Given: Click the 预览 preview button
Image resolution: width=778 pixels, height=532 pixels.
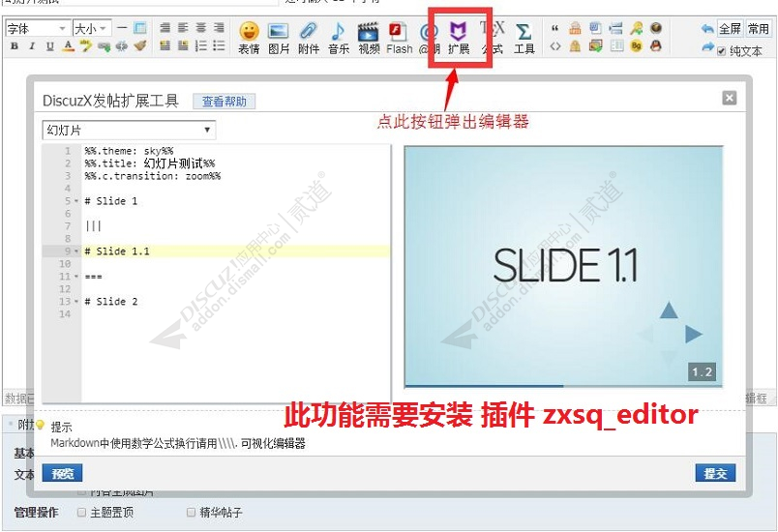Looking at the screenshot, I should [x=62, y=473].
